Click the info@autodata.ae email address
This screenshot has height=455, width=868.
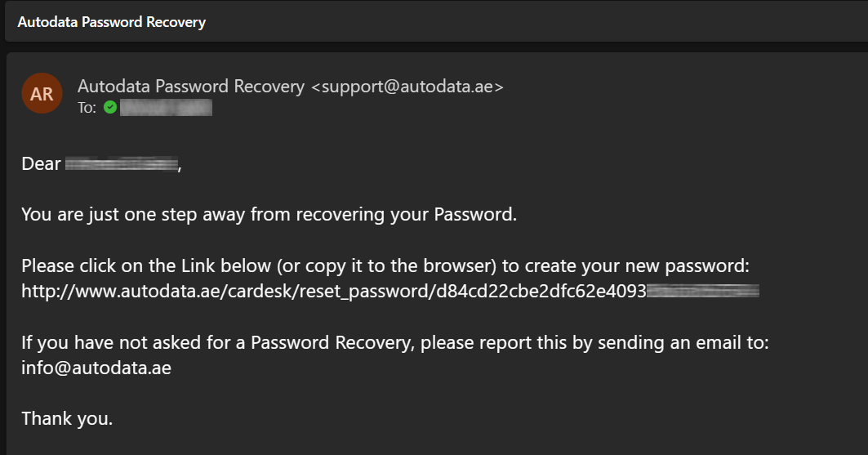click(96, 368)
